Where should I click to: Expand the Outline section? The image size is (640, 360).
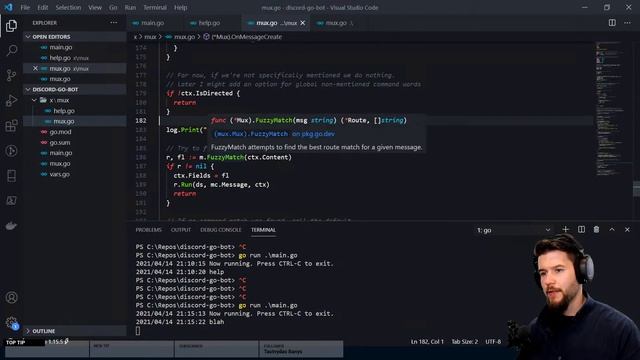click(x=75, y=331)
